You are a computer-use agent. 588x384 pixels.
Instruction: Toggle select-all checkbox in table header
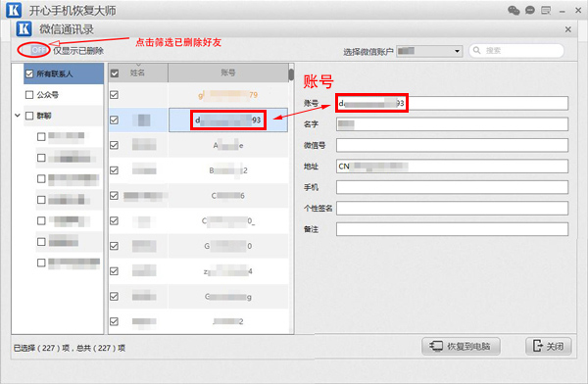tap(115, 73)
